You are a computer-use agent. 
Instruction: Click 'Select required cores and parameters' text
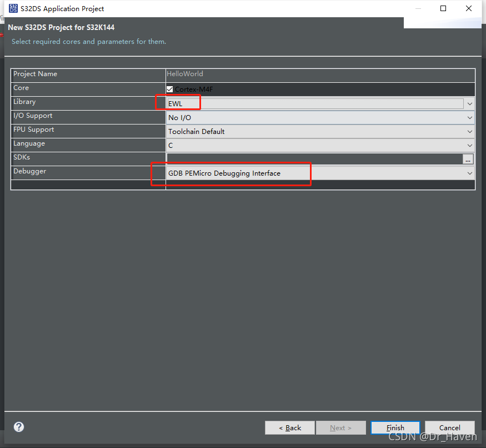(x=89, y=42)
